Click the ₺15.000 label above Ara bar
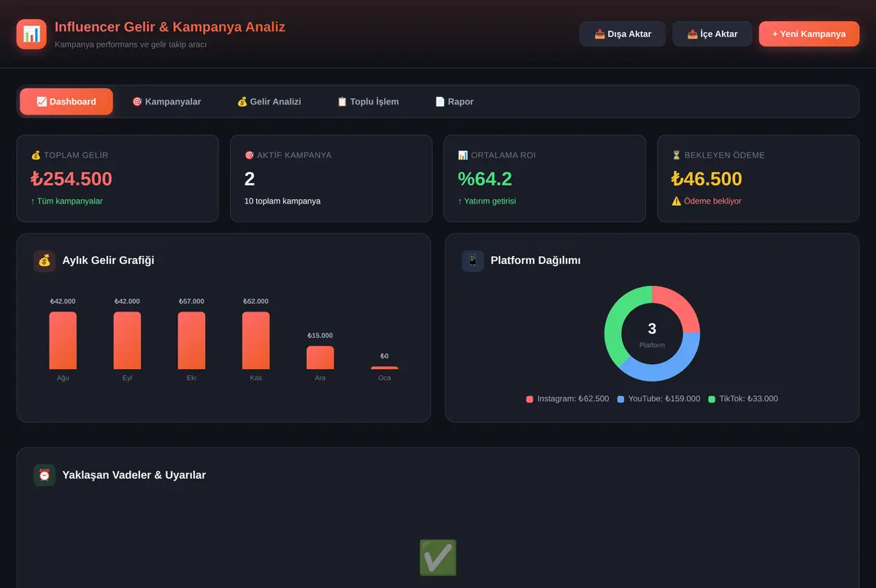 (x=320, y=336)
